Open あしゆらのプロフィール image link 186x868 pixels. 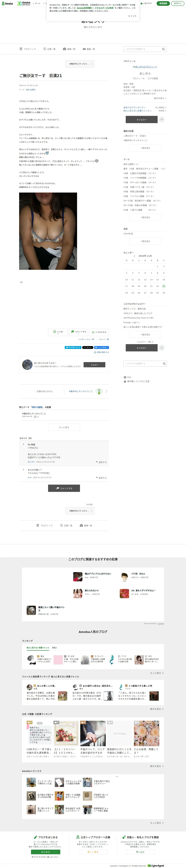[x=145, y=67]
